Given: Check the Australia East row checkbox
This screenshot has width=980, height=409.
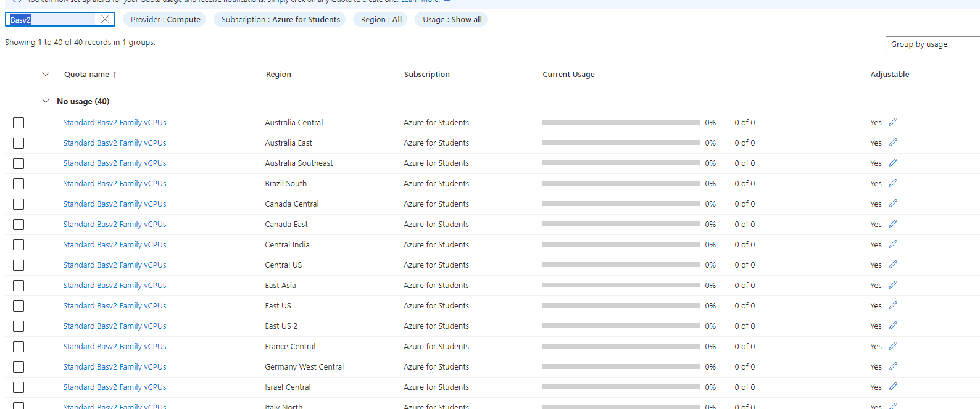Looking at the screenshot, I should tap(19, 143).
